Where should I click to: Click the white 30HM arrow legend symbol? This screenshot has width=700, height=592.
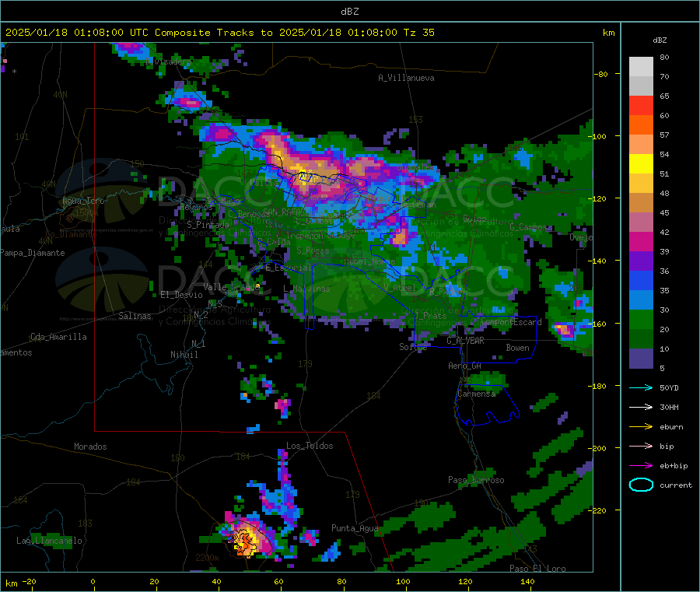pyautogui.click(x=641, y=407)
